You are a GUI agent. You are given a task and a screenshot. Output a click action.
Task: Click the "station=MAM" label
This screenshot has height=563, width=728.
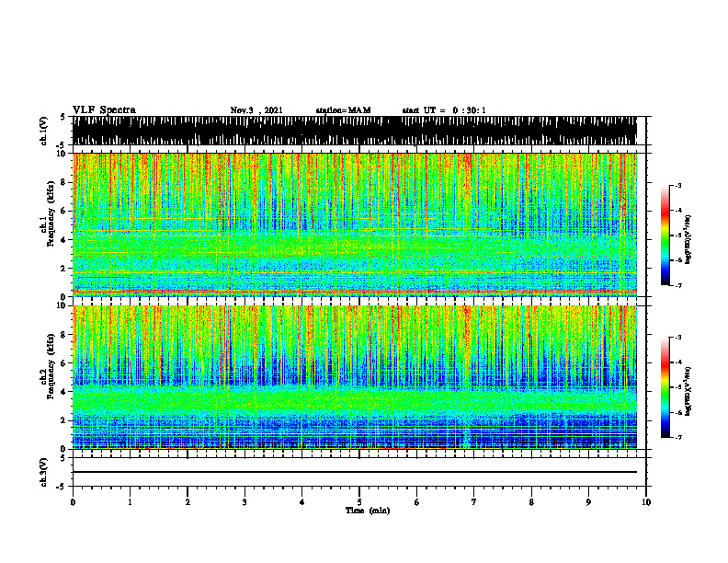(343, 110)
